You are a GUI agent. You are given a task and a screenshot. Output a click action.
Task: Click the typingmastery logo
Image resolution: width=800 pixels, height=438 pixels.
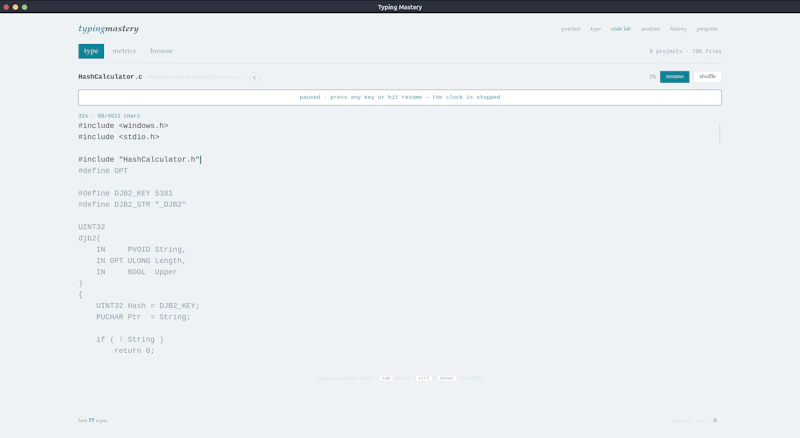108,29
